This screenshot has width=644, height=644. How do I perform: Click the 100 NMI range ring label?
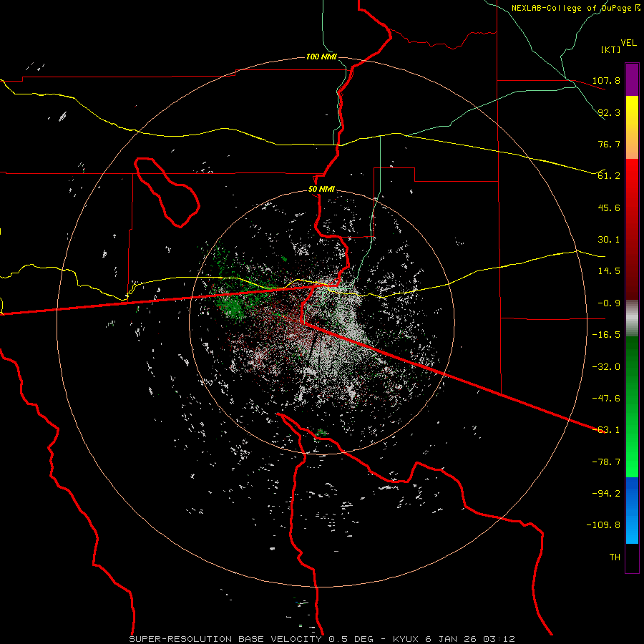[x=321, y=57]
